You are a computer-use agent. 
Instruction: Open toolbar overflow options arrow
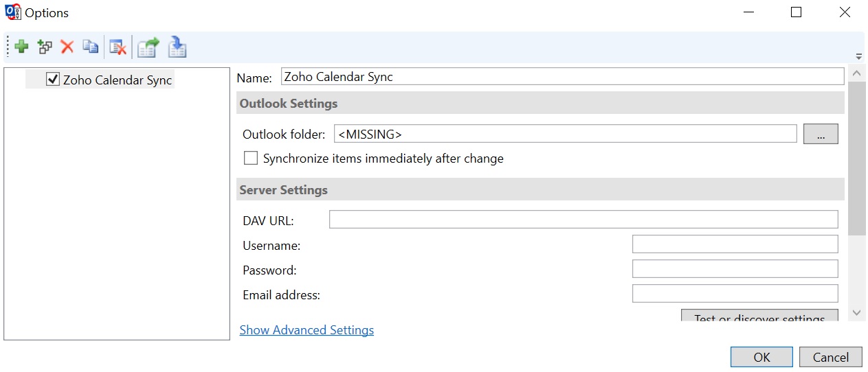pos(858,56)
